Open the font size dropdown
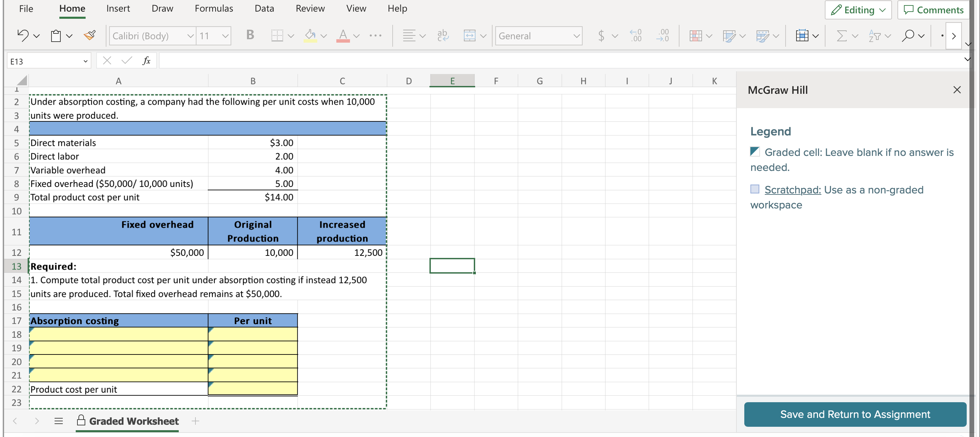Screen dimensions: 980x437 click(225, 36)
